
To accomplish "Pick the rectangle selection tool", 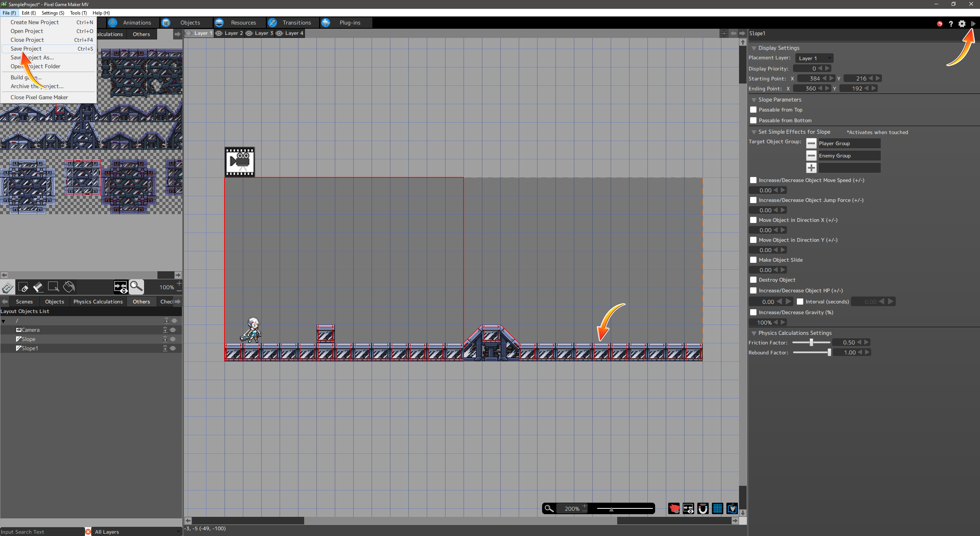I will 53,287.
